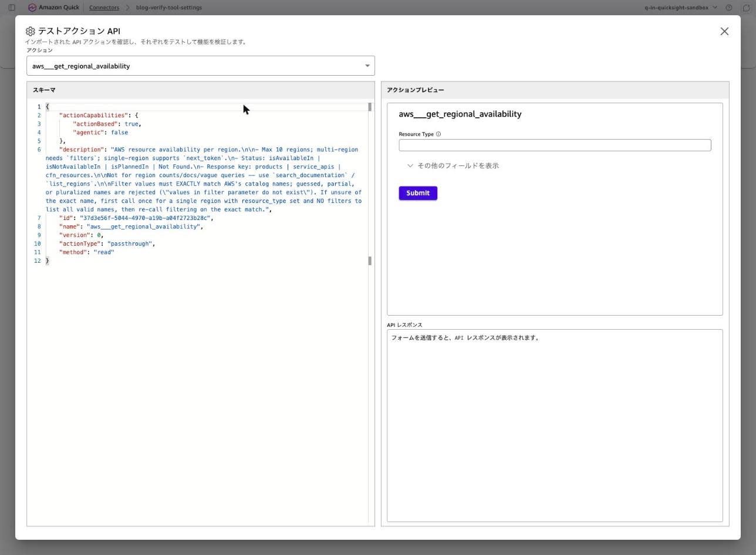
Task: Click the "actionCapabilities" key in schema
Action: click(x=93, y=116)
